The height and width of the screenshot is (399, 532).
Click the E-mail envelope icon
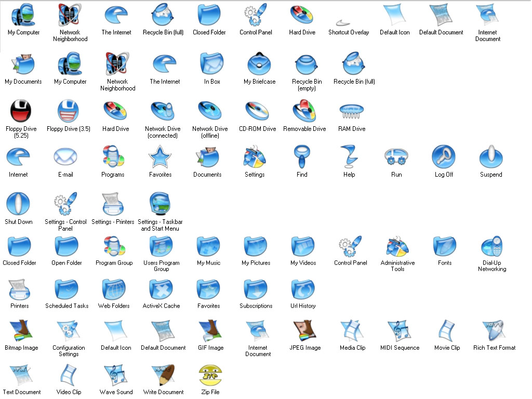pos(65,156)
